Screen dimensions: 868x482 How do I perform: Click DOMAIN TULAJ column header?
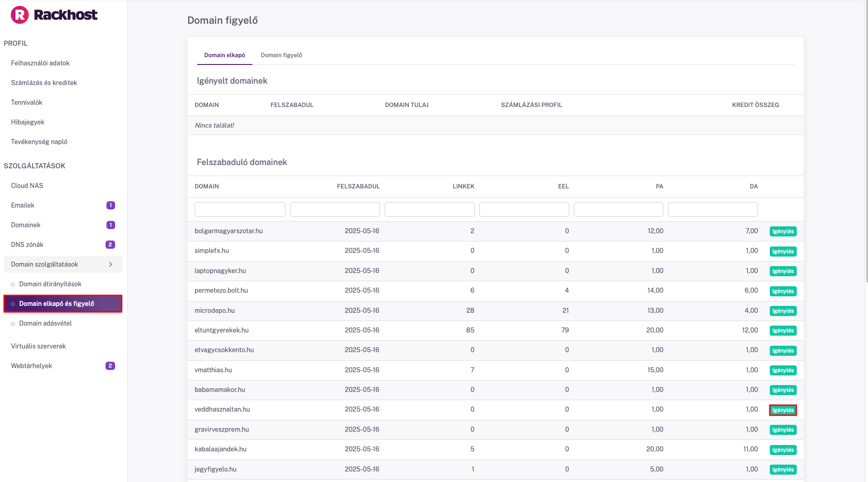[x=407, y=105]
